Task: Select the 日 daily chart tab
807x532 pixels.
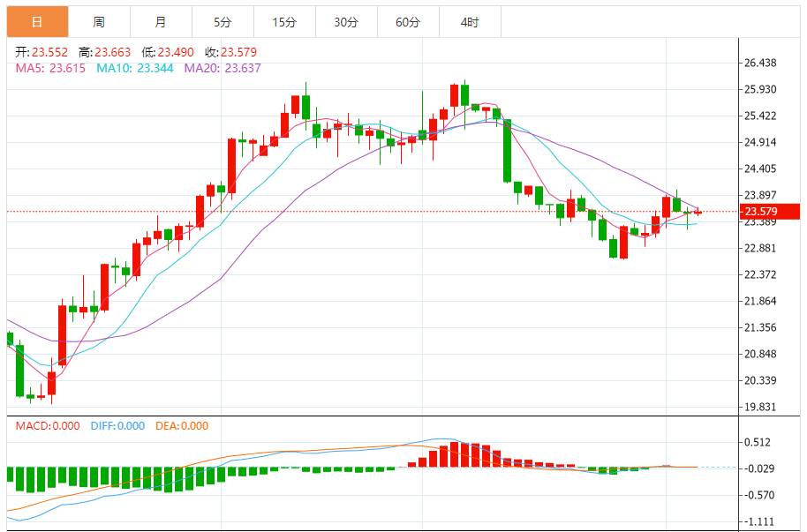Action: pyautogui.click(x=38, y=22)
